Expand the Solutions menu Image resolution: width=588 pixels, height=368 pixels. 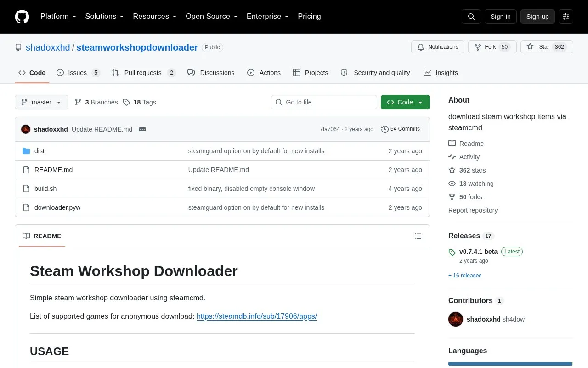[105, 17]
